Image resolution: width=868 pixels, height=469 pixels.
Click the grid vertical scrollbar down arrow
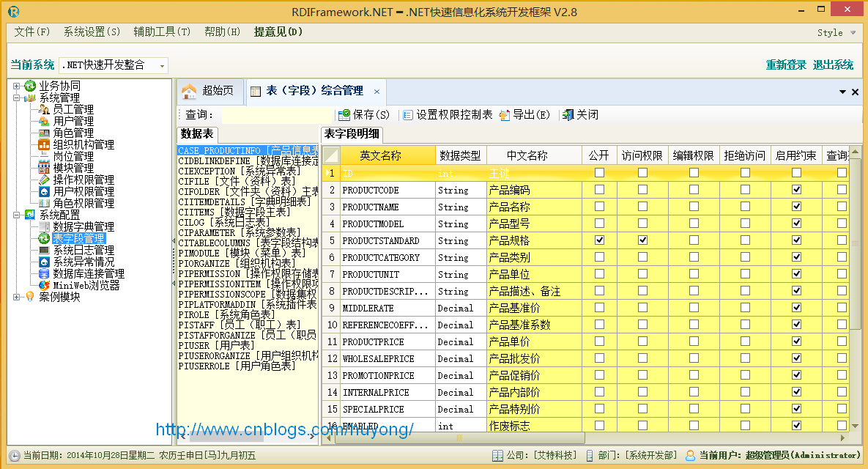[856, 426]
